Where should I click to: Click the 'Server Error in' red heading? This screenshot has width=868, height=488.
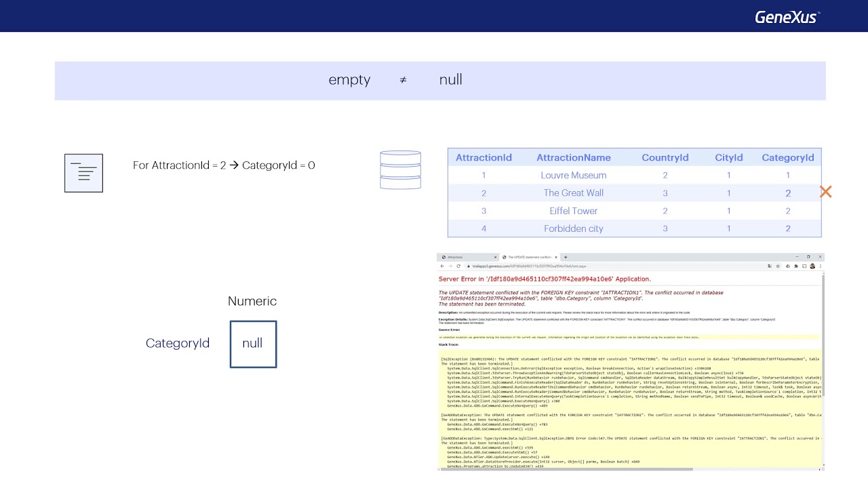coord(545,279)
